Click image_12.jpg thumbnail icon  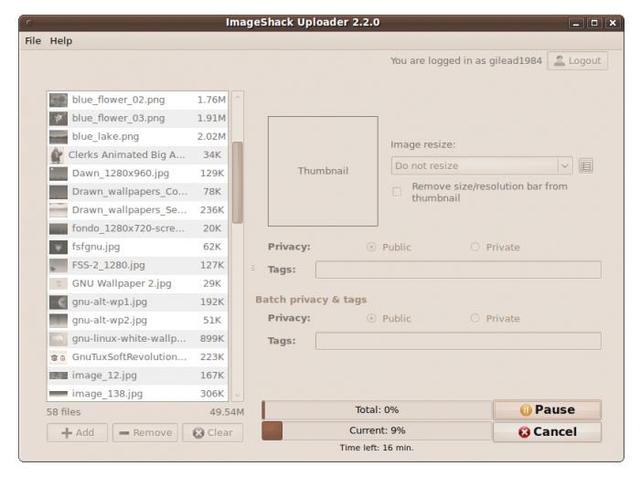[x=58, y=375]
